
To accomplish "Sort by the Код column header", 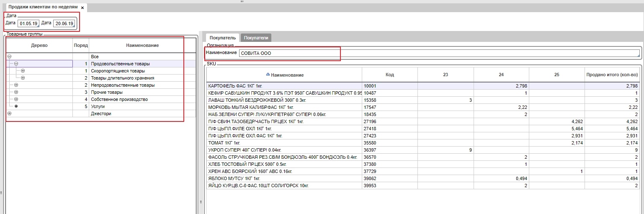I will tap(389, 75).
